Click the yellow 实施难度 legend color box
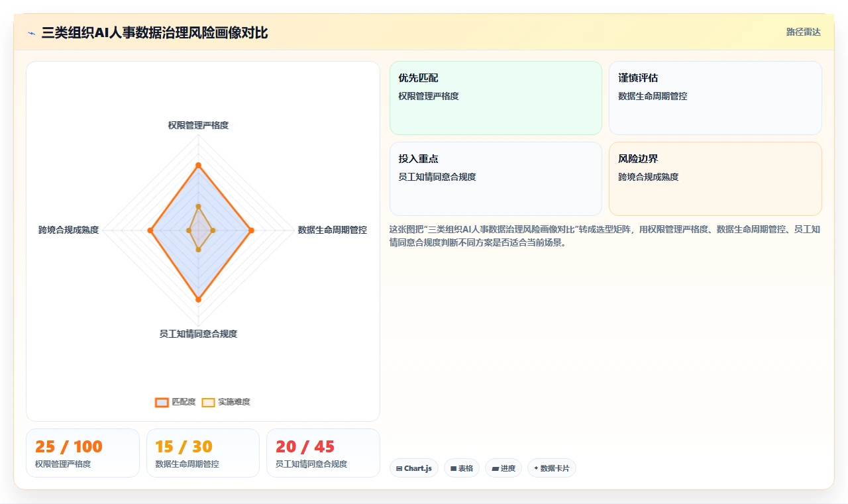 [x=208, y=402]
